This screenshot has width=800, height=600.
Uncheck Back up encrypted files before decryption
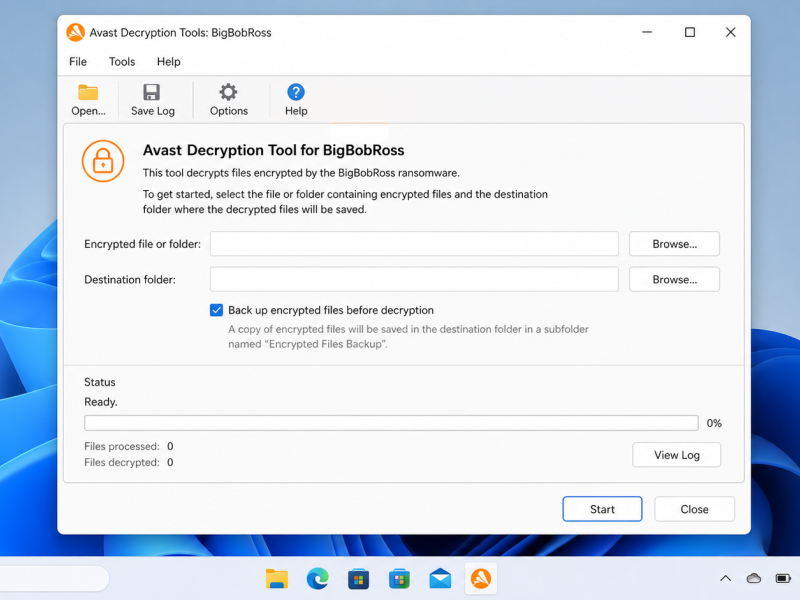(216, 310)
